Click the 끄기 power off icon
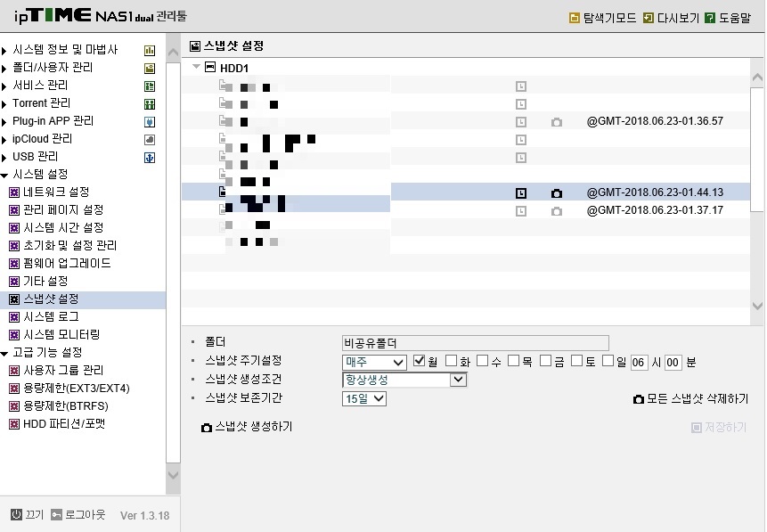This screenshot has width=767, height=532. pos(17,514)
